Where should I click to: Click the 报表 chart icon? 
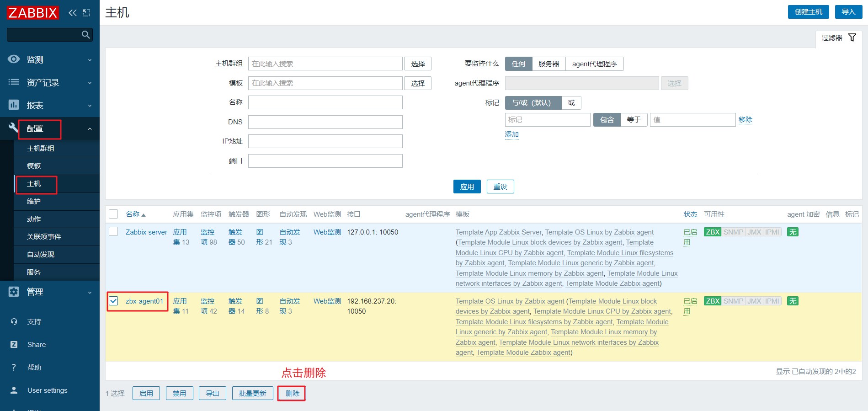click(x=14, y=105)
